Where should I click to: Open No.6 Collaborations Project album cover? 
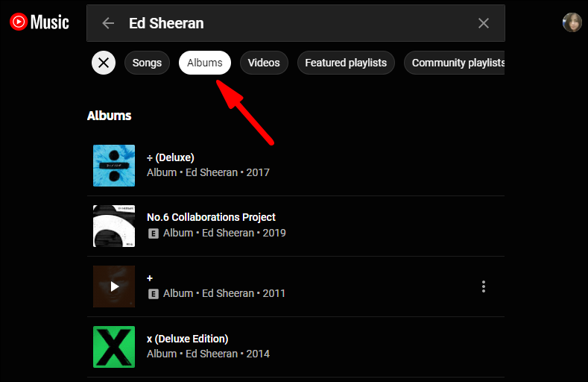coord(114,226)
